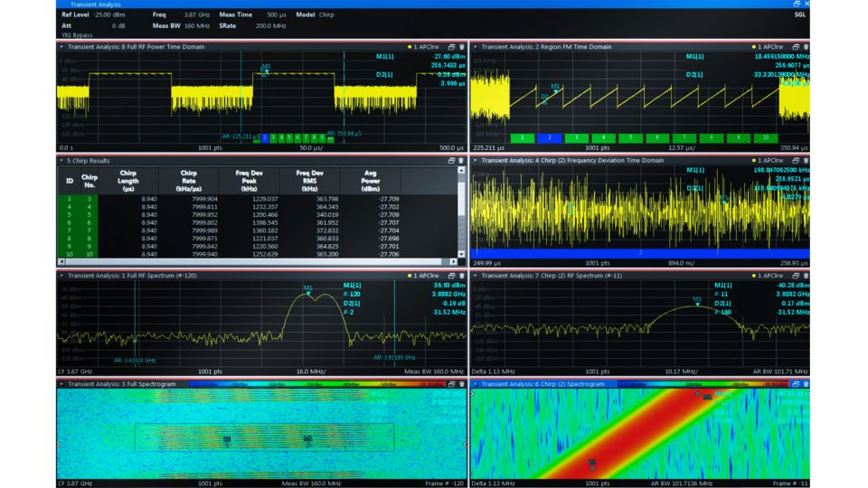Select marker M1 in RF Power Time Domain

coord(266,68)
